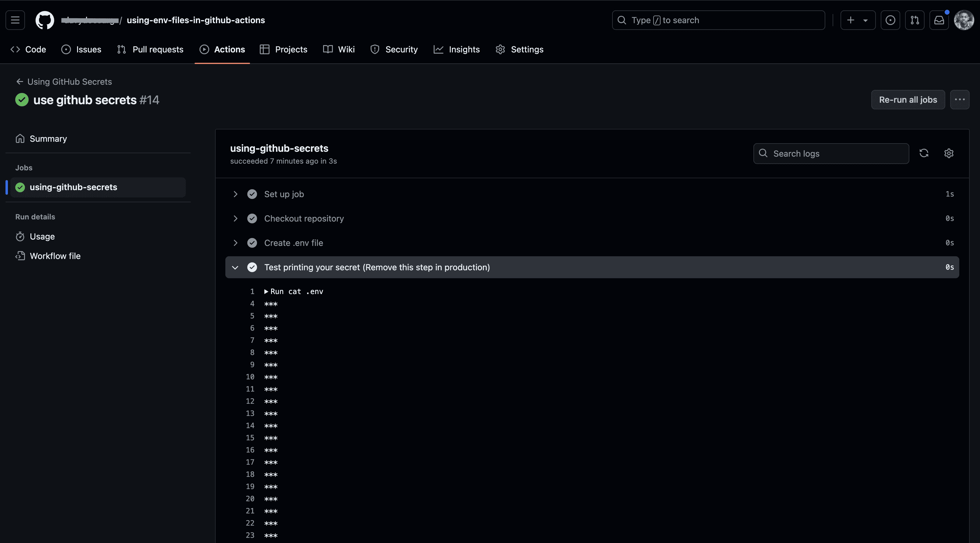Click log line number 4
Viewport: 980px width, 543px height.
pyautogui.click(x=252, y=304)
